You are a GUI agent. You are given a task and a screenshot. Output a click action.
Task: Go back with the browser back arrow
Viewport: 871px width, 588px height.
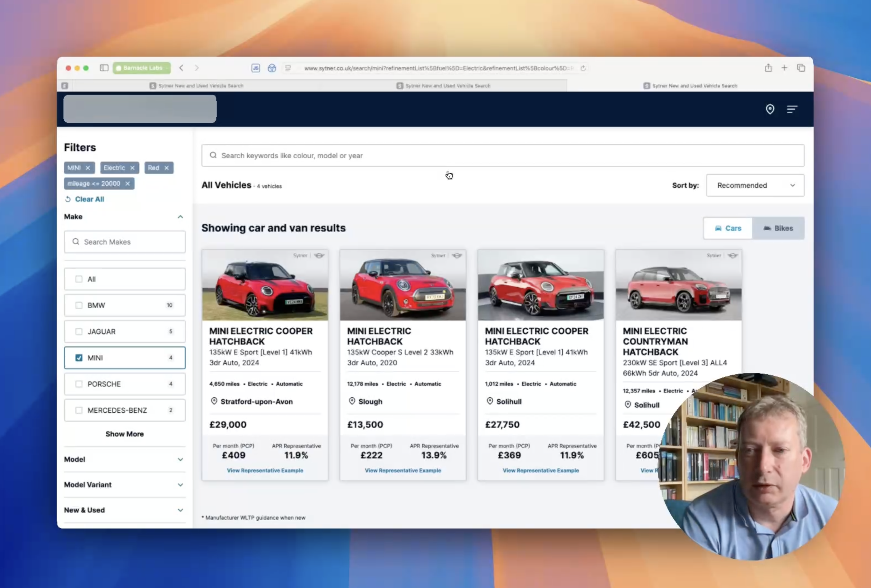[x=181, y=68]
